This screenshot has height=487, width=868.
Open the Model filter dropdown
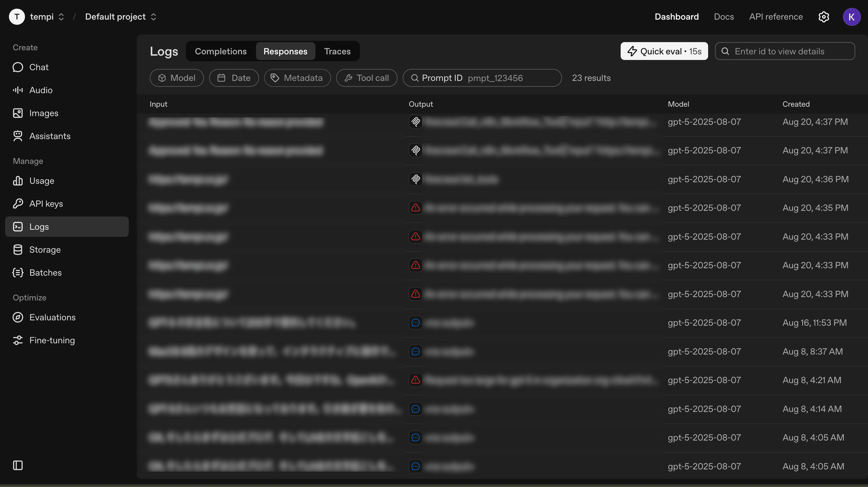coord(176,78)
